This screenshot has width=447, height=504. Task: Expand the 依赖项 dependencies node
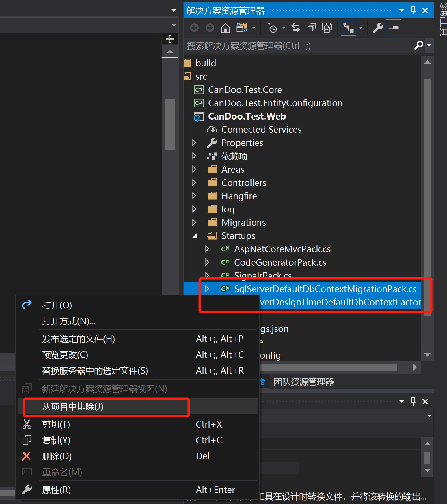pos(194,156)
